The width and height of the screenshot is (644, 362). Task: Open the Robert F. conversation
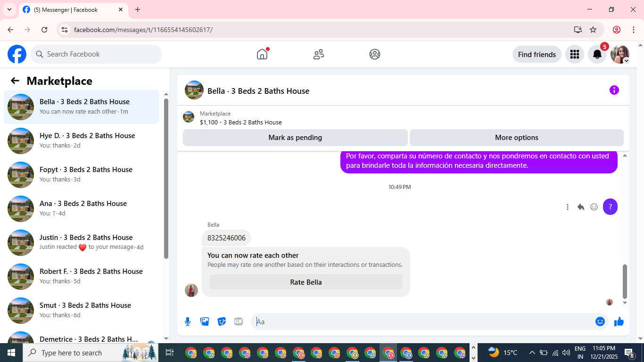tap(82, 277)
